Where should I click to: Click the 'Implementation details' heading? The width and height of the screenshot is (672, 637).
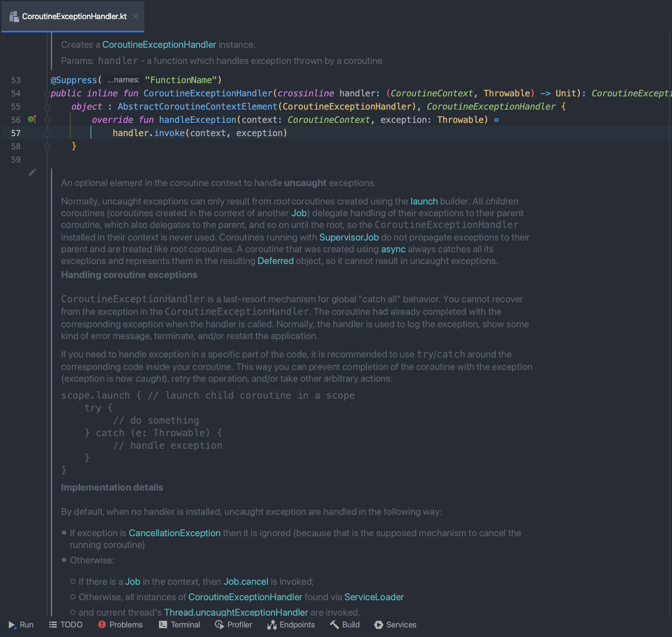112,487
